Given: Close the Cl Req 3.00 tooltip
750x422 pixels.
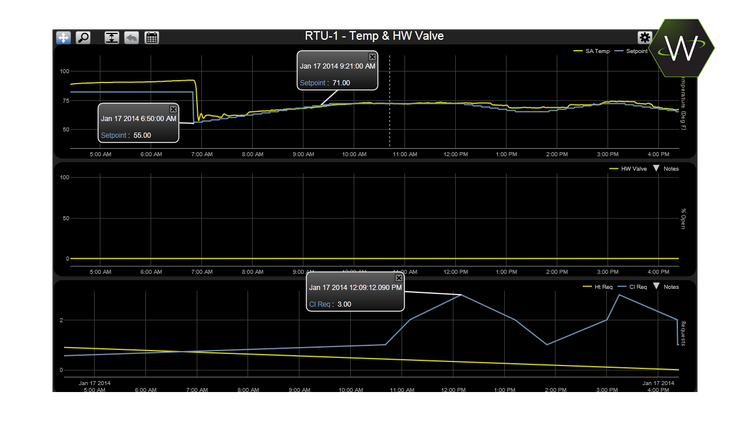Looking at the screenshot, I should coord(398,278).
